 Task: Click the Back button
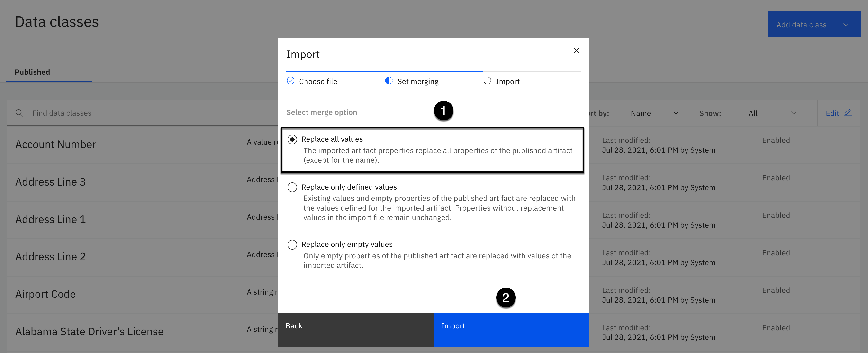click(355, 329)
